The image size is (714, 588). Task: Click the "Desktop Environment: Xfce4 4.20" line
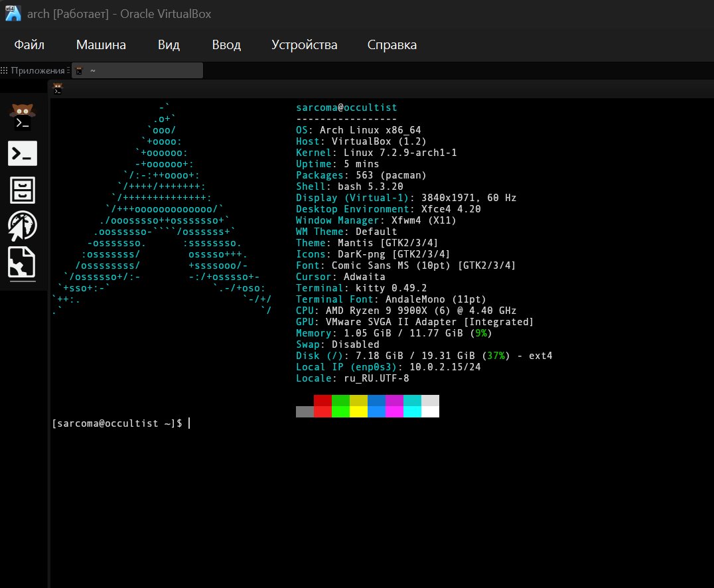[x=388, y=209]
